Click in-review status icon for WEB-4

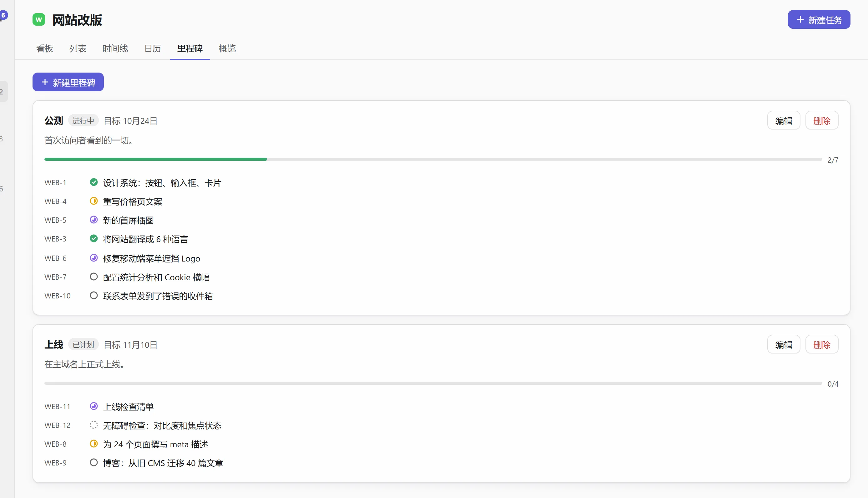pyautogui.click(x=94, y=201)
